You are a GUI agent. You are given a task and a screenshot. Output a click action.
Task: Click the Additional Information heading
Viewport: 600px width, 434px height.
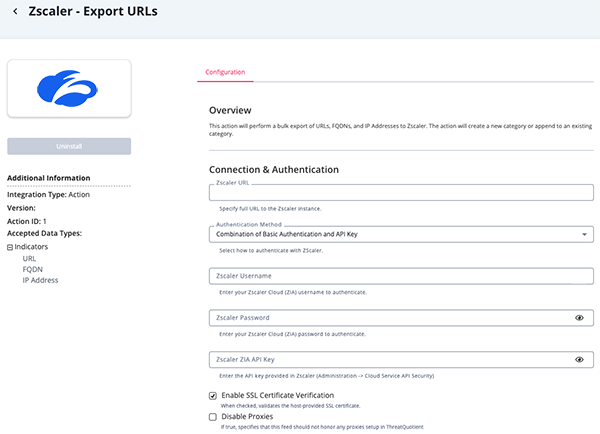[49, 178]
